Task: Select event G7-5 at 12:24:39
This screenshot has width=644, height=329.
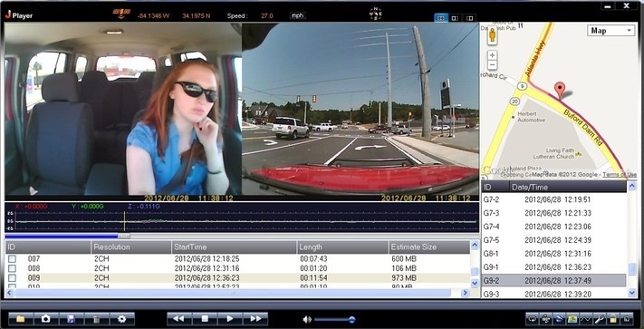Action: [x=553, y=240]
